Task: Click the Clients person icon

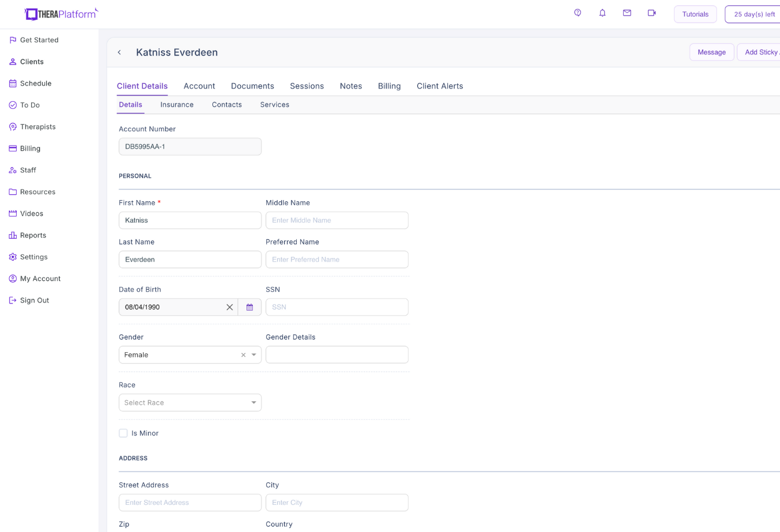Action: [13, 62]
